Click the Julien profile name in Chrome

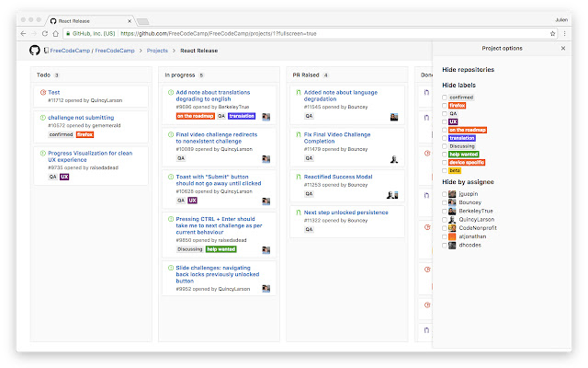561,20
